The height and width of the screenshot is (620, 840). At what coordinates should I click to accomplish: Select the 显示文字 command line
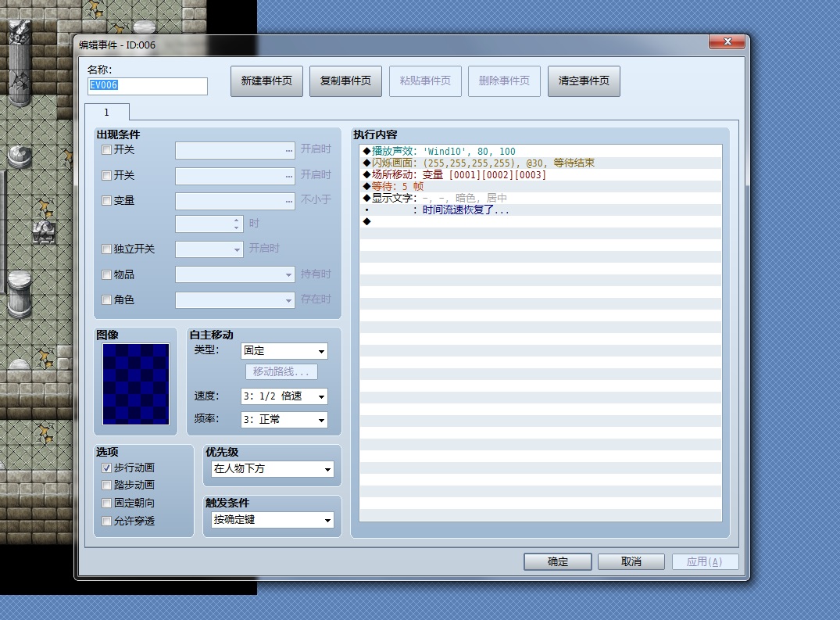541,199
